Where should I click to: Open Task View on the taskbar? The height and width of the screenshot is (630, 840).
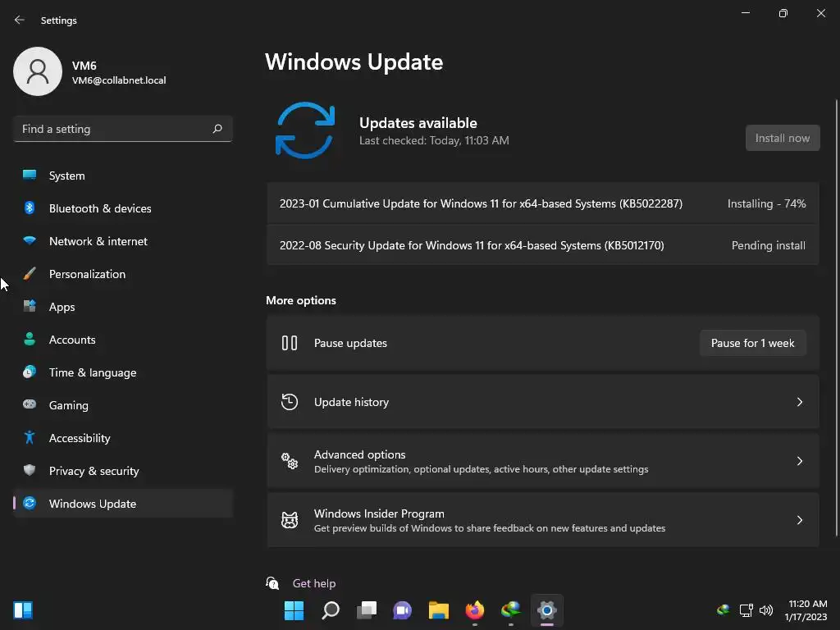pos(367,610)
